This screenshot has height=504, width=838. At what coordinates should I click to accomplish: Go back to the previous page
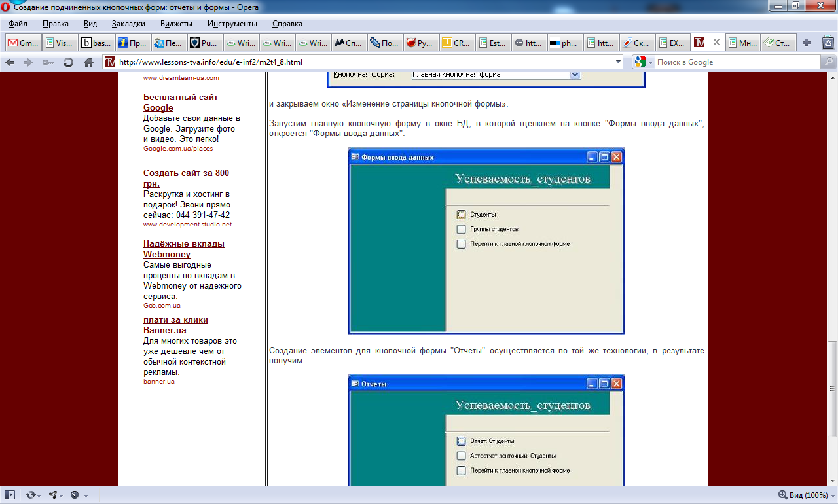point(10,62)
